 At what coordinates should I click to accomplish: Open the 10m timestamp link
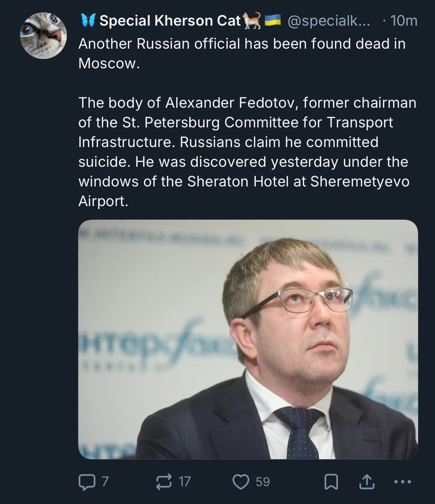point(404,21)
